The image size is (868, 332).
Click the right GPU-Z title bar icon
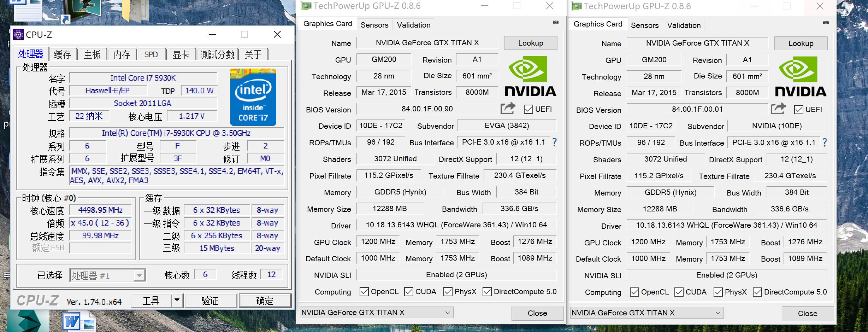pos(577,6)
